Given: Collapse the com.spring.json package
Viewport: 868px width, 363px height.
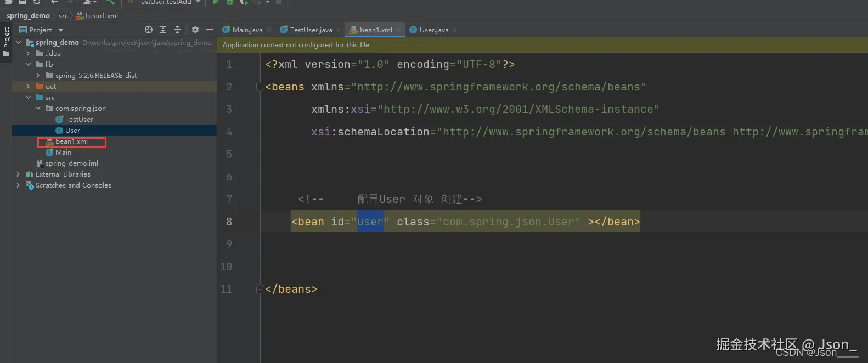Looking at the screenshot, I should (x=38, y=108).
